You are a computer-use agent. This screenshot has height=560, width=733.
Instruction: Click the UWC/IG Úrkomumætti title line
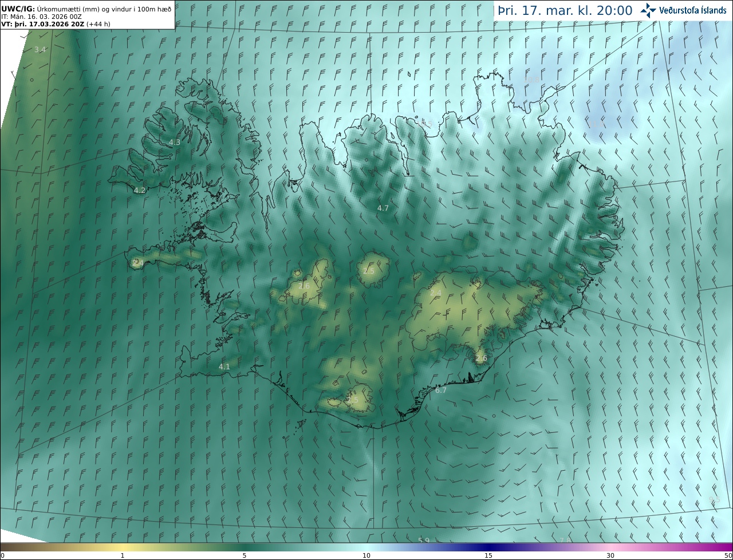(x=86, y=9)
